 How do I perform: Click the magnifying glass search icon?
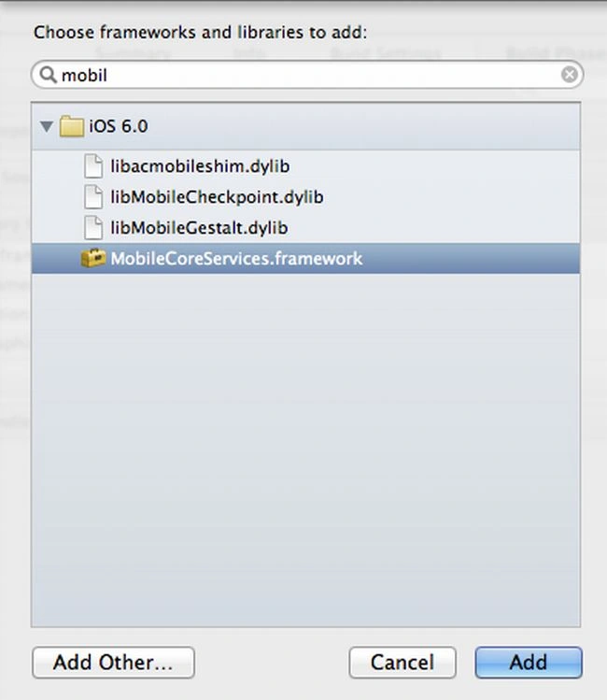click(48, 75)
